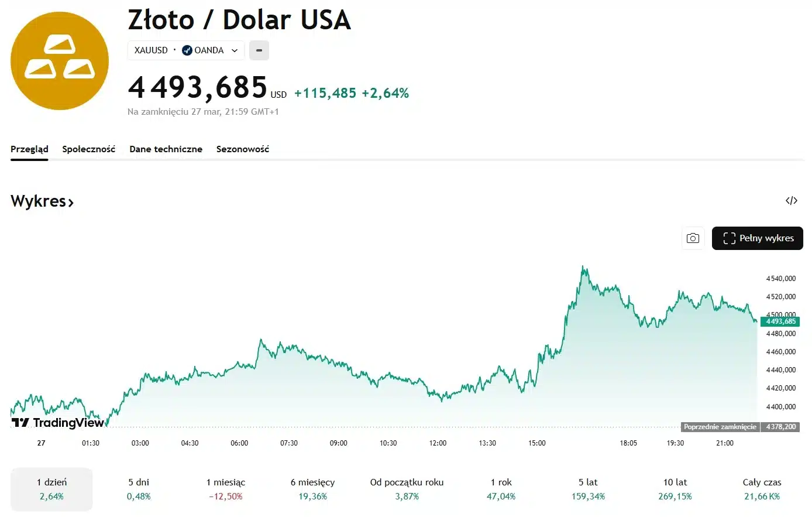812x517 pixels.
Task: Open the Pełny wykres full chart
Action: (757, 238)
